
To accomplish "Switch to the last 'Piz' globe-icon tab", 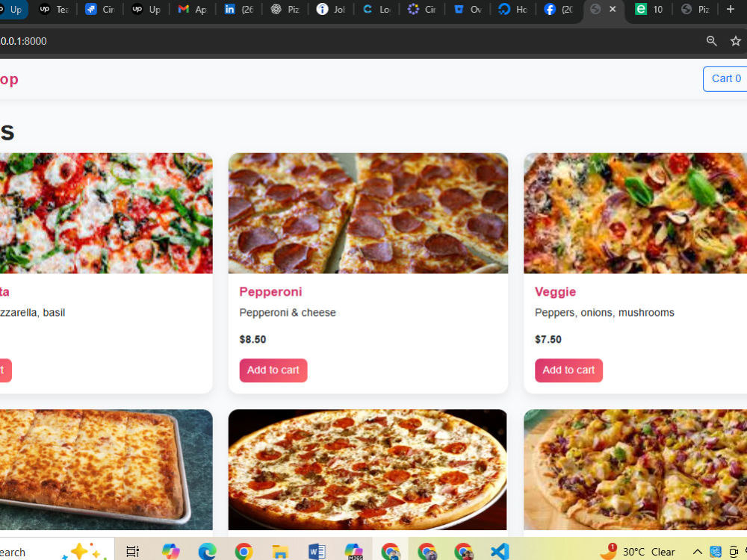I will coord(695,10).
